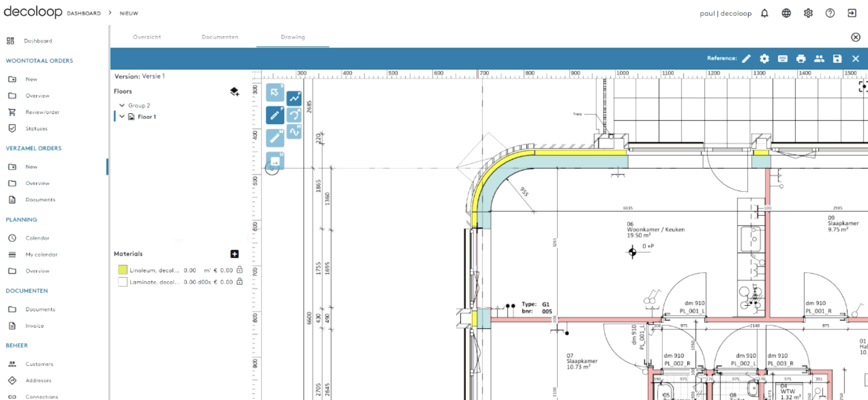This screenshot has height=400, width=868.
Task: Add a new material
Action: point(234,254)
